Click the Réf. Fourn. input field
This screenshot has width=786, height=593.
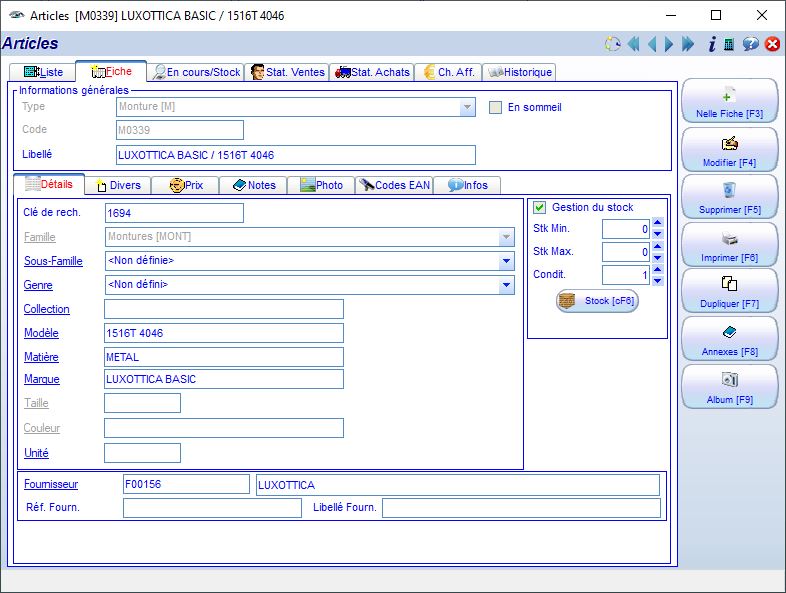tap(213, 508)
